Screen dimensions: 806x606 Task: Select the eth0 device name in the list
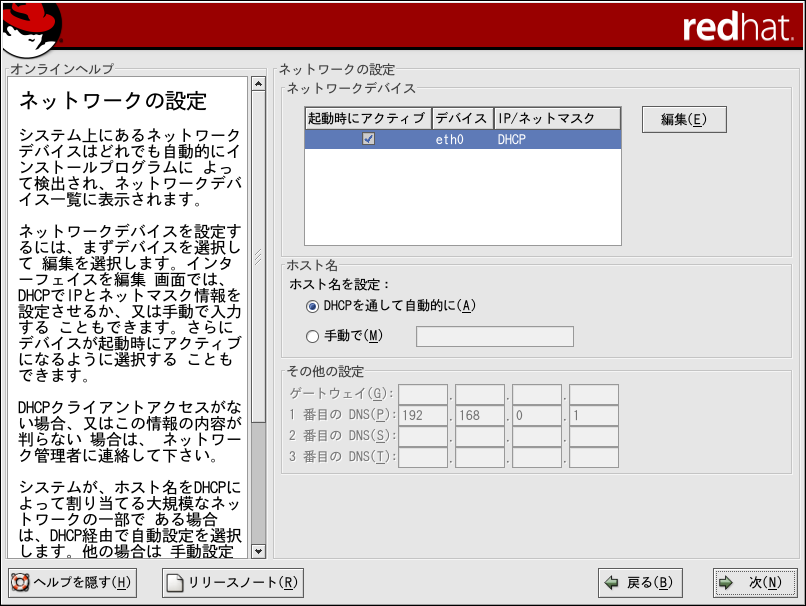(450, 140)
